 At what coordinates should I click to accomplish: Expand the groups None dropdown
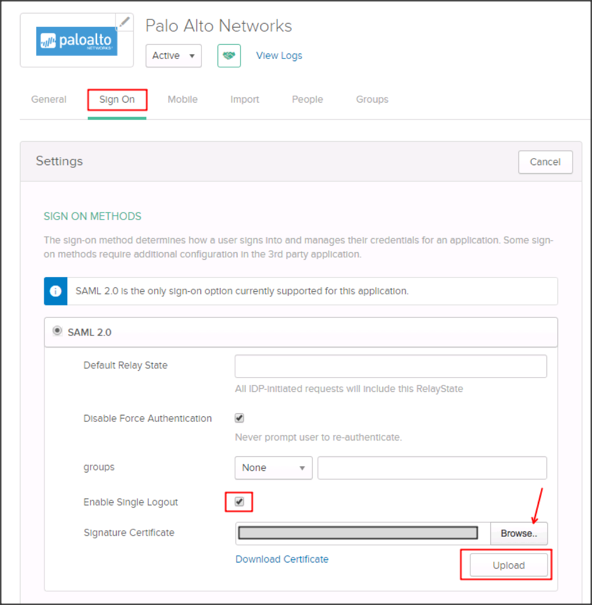coord(273,468)
